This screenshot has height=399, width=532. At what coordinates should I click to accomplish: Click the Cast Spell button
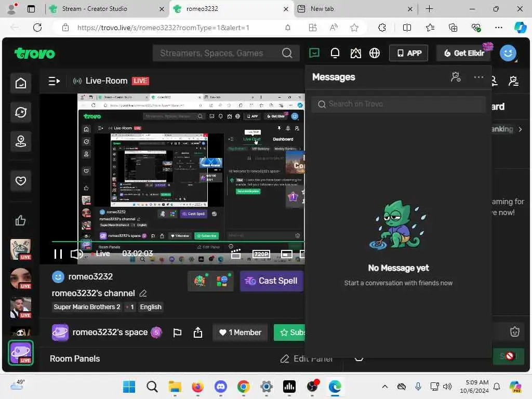tap(271, 281)
